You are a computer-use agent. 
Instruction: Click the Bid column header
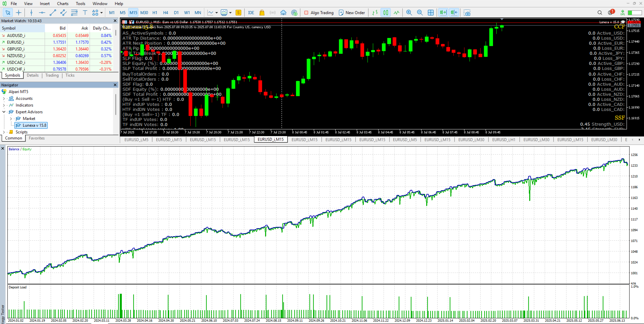pyautogui.click(x=56, y=28)
